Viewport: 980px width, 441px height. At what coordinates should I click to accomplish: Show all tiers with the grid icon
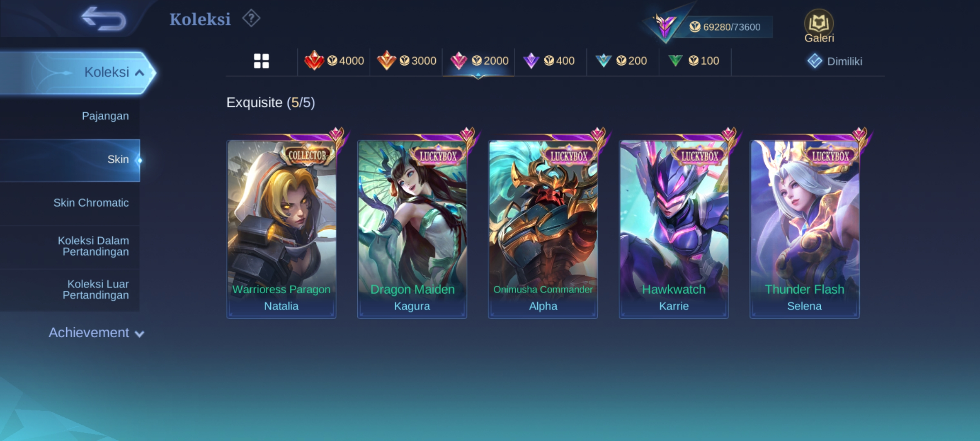(261, 61)
